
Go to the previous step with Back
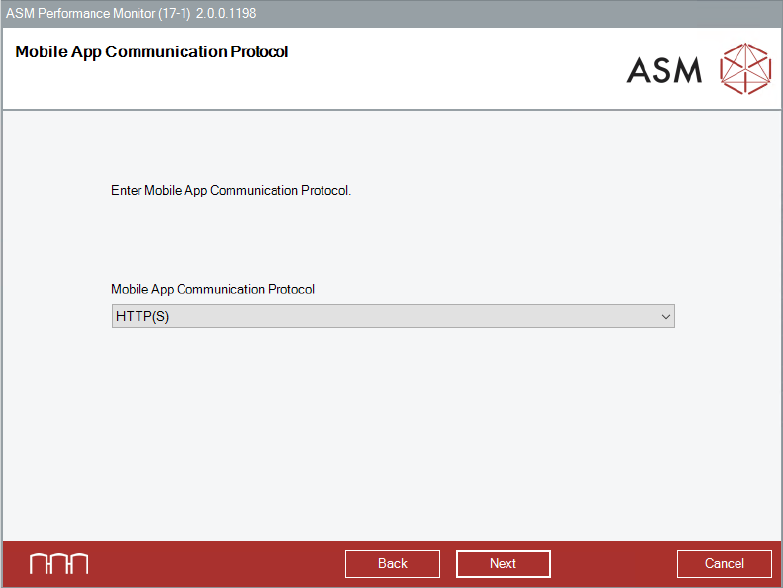click(392, 564)
